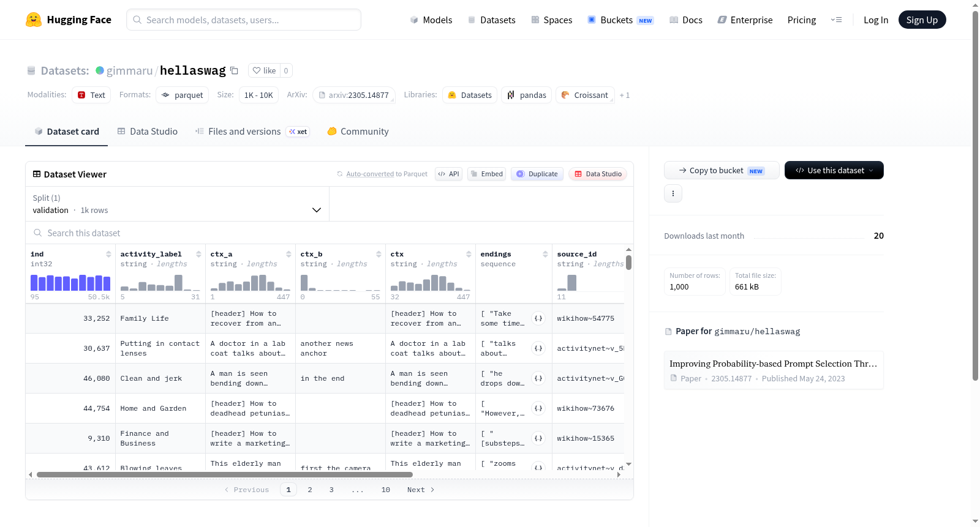The height and width of the screenshot is (527, 980).
Task: Open the validation split dropdown
Action: point(178,204)
